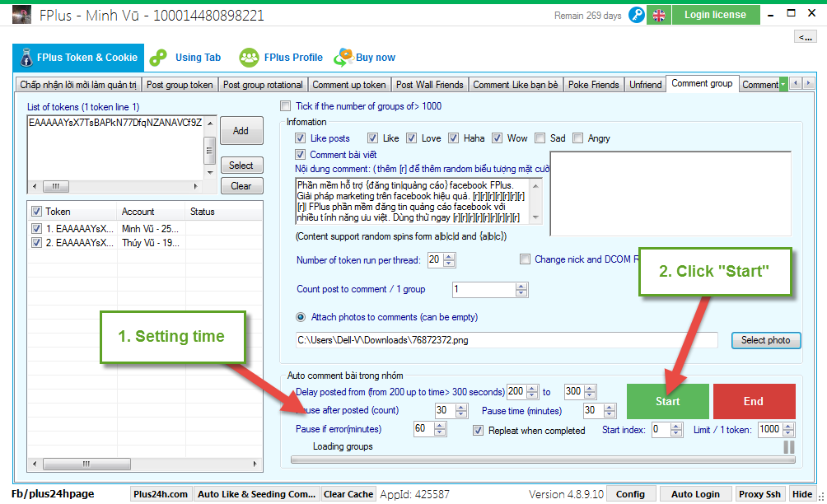Open the Unfriend tab
The height and width of the screenshot is (504, 827).
(645, 85)
